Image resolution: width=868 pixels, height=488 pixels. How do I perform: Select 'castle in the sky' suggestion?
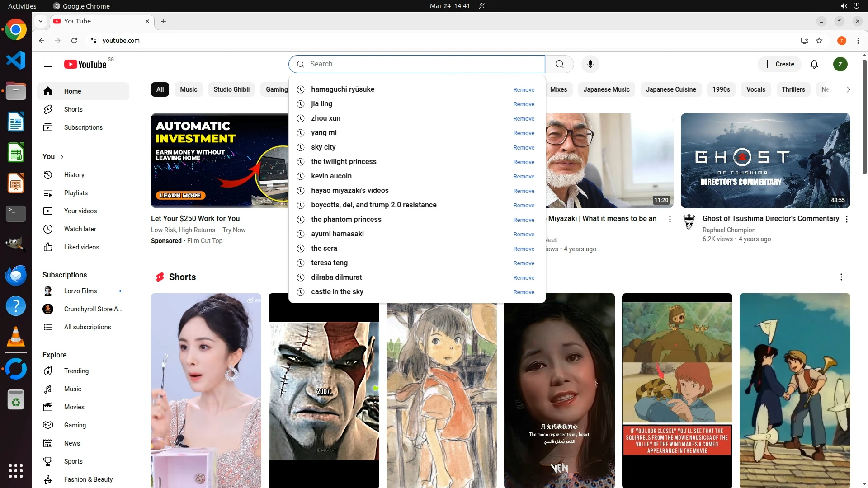337,292
